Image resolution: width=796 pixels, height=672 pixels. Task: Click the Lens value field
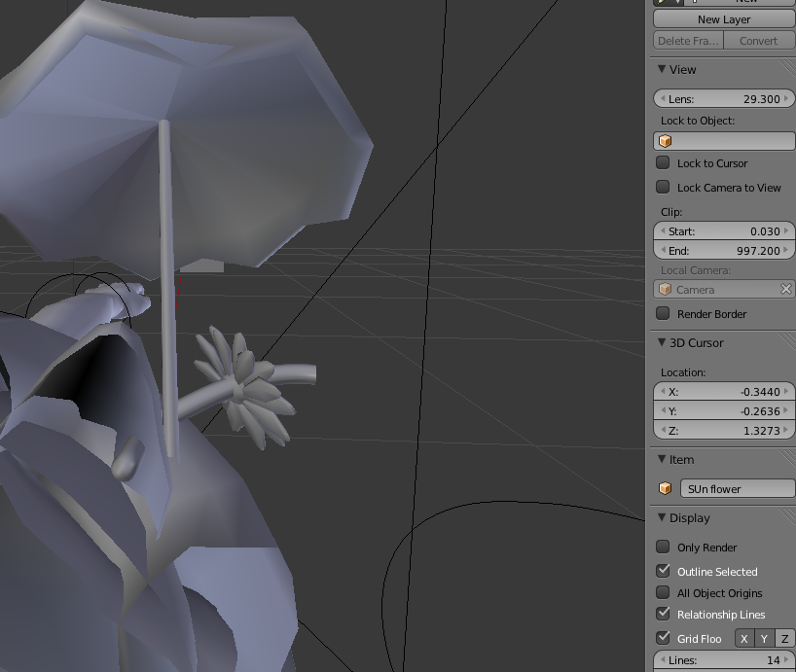[x=724, y=99]
